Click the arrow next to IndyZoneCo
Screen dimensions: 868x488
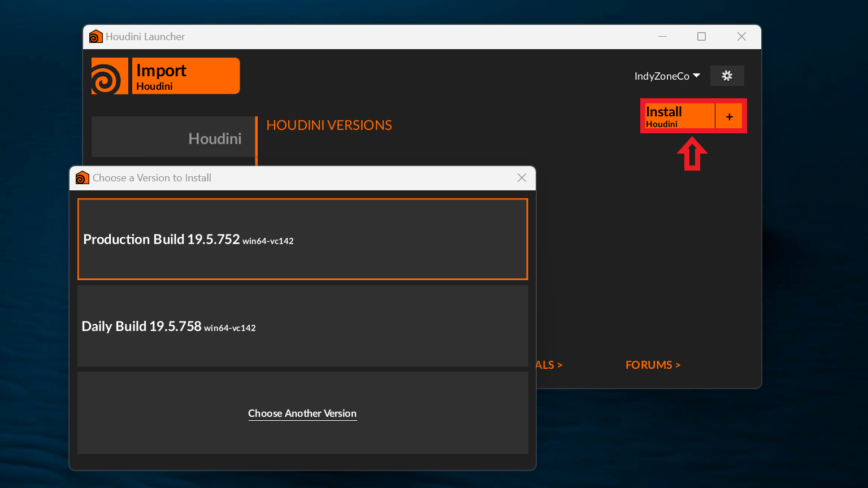[696, 76]
